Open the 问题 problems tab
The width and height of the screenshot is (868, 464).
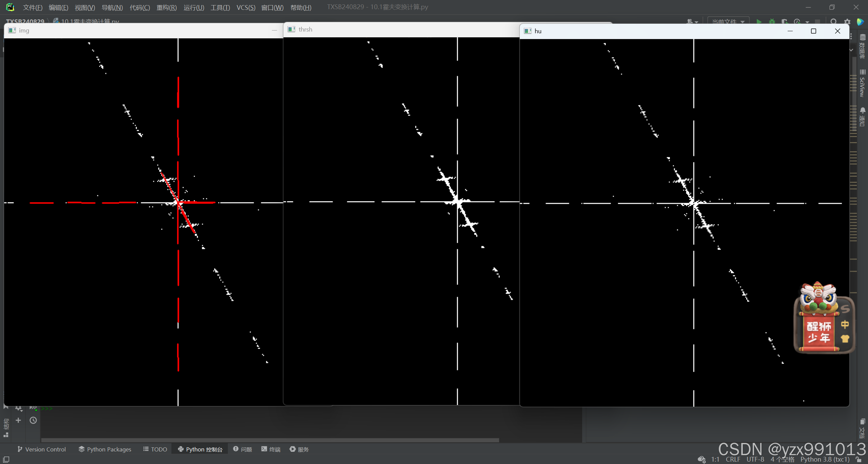point(243,449)
